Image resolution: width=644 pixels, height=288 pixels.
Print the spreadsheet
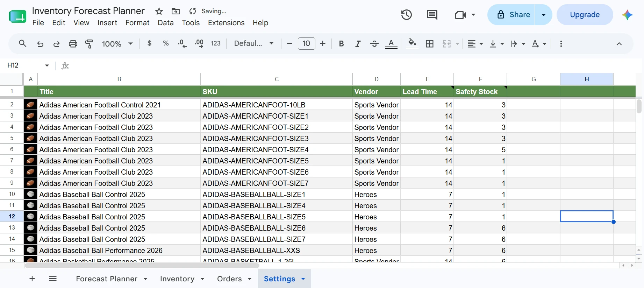click(73, 44)
